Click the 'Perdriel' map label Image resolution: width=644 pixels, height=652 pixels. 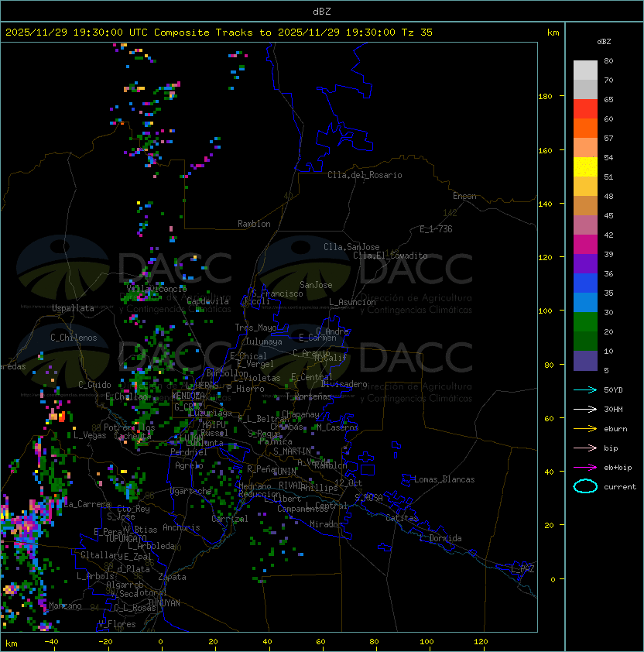click(189, 451)
